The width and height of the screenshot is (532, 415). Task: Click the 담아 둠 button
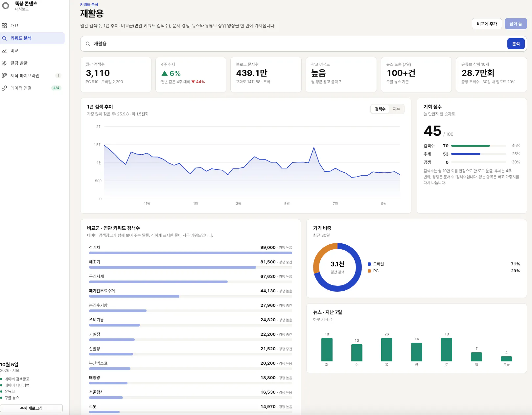pos(516,24)
